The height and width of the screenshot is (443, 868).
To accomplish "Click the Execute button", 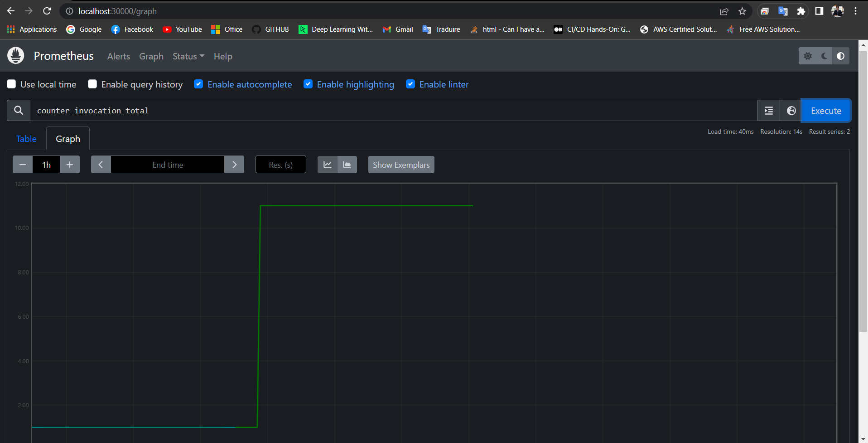I will 825,110.
